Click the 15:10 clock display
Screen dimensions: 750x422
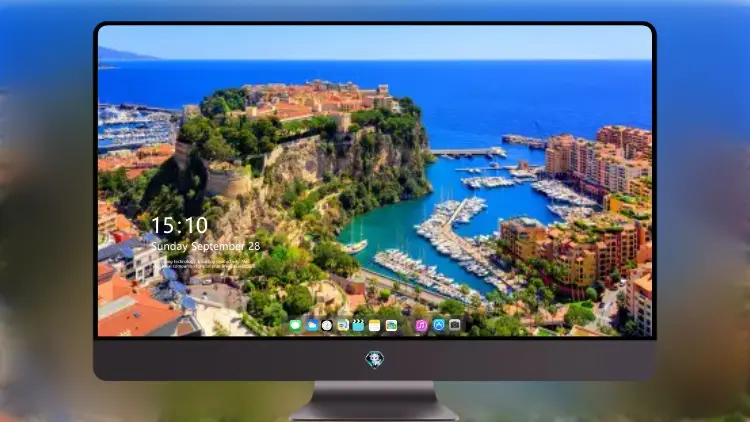(x=179, y=225)
